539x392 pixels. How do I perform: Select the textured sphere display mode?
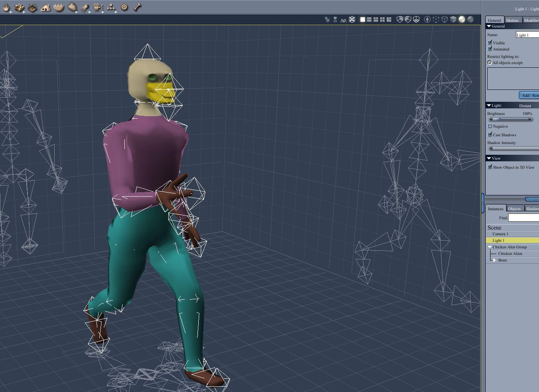[x=470, y=19]
